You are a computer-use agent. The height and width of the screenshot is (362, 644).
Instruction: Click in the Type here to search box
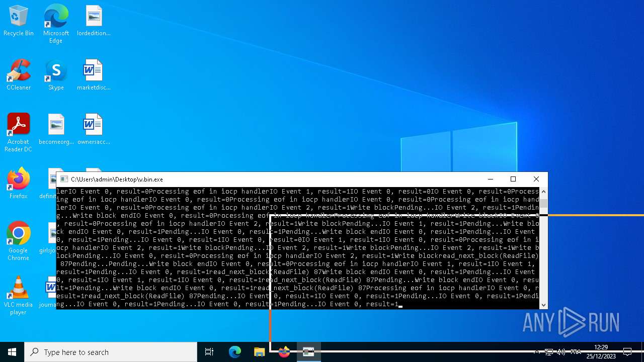(111, 352)
